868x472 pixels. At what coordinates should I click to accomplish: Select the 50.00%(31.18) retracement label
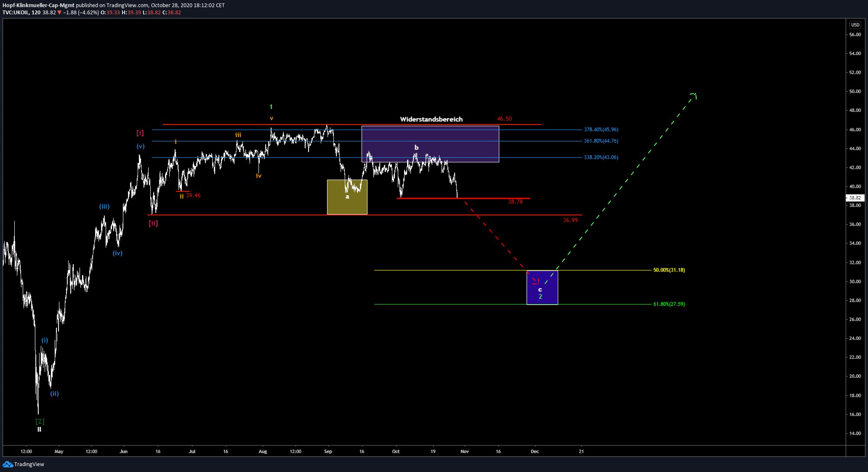click(669, 270)
